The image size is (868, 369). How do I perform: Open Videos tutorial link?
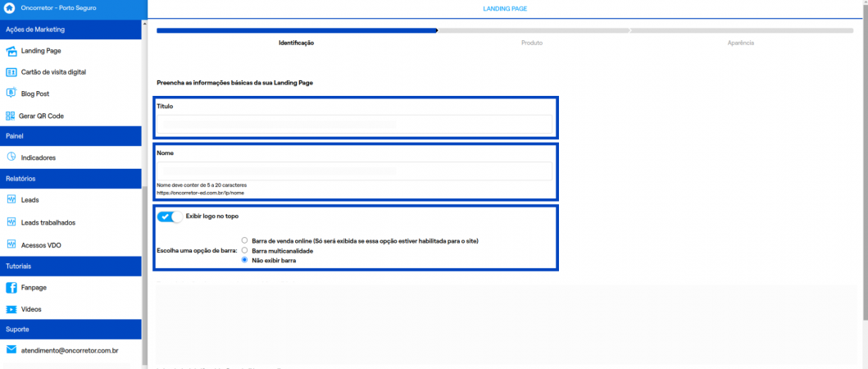pyautogui.click(x=31, y=309)
